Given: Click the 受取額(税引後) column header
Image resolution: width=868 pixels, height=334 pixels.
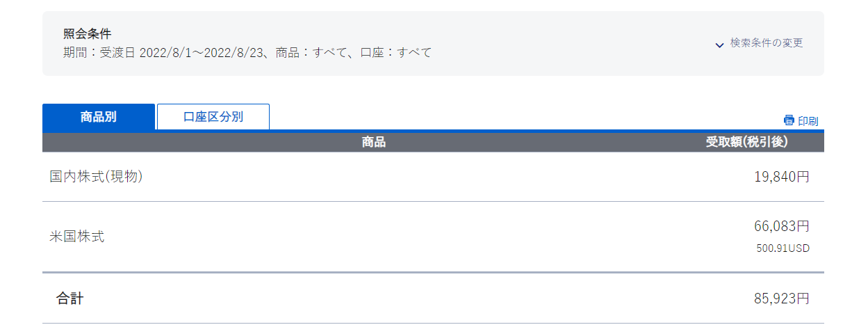Looking at the screenshot, I should 746,142.
